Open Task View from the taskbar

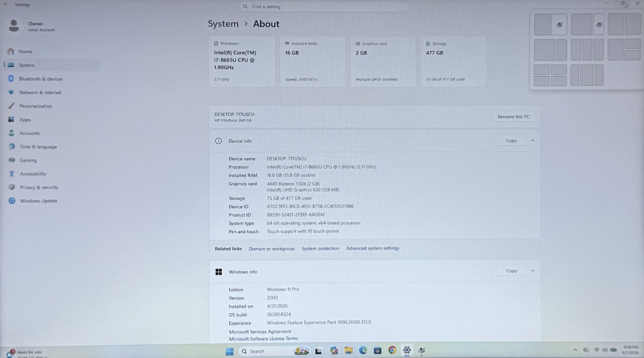tap(318, 351)
